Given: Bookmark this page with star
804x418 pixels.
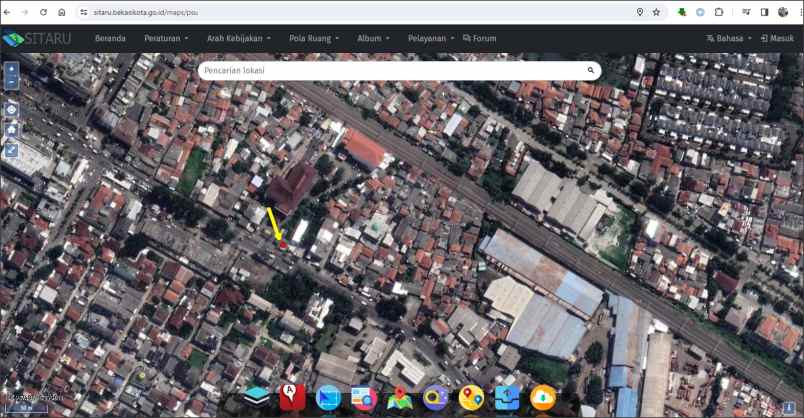Looking at the screenshot, I should [656, 12].
